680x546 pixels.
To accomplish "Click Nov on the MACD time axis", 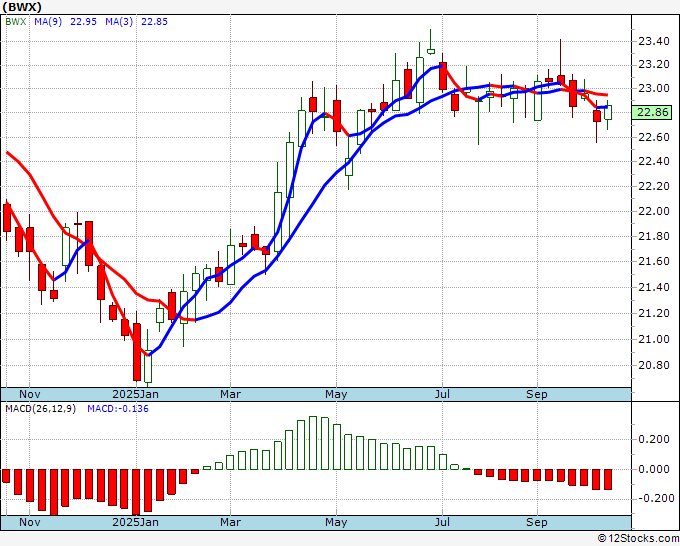I will click(x=30, y=522).
